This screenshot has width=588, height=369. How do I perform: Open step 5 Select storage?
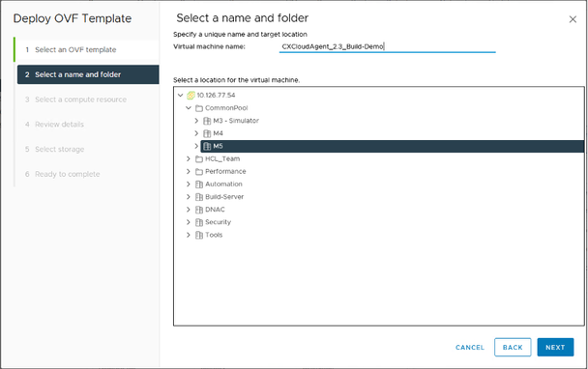[88, 149]
